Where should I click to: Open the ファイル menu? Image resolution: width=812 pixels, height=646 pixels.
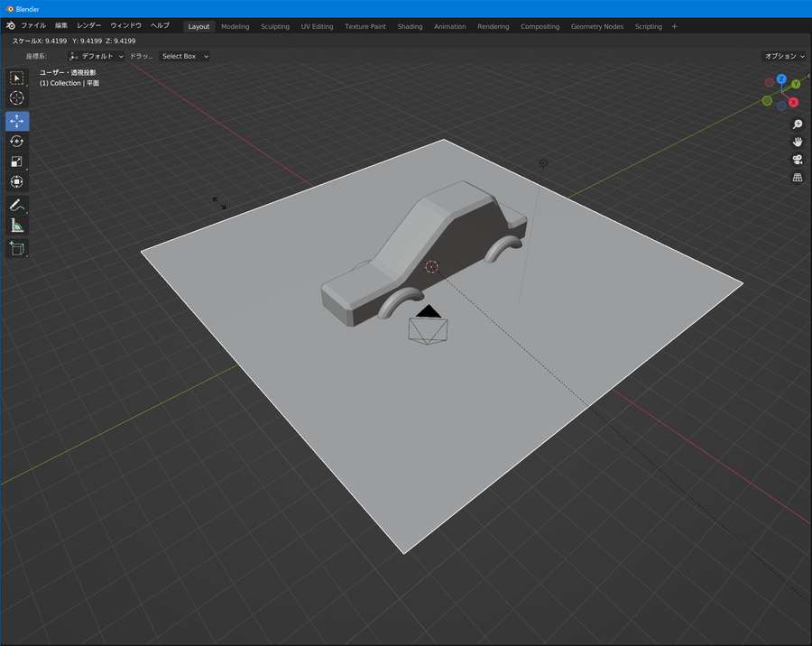(33, 26)
